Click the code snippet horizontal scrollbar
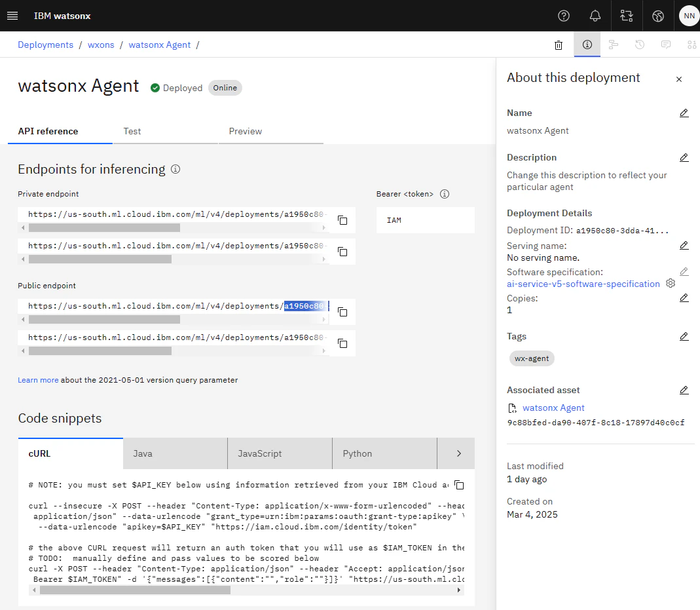 (136, 590)
